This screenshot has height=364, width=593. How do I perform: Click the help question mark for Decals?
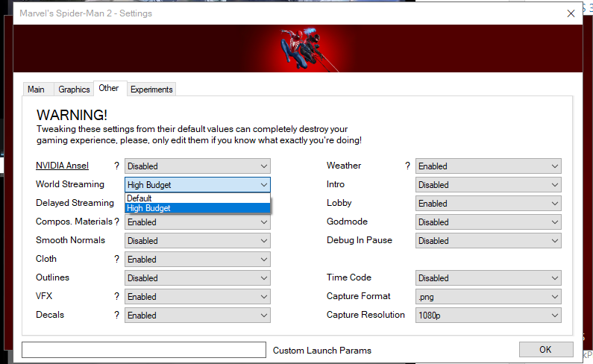116,315
